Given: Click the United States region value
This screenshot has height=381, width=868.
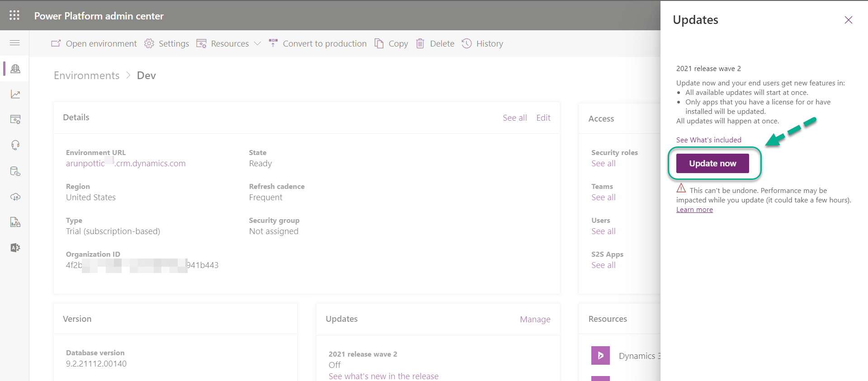Looking at the screenshot, I should 91,197.
